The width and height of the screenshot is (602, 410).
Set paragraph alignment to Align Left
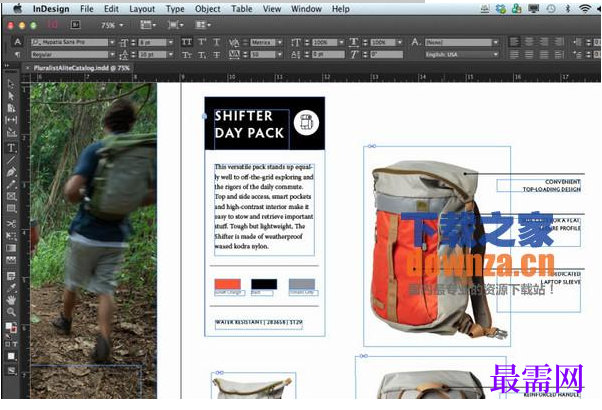coord(514,42)
